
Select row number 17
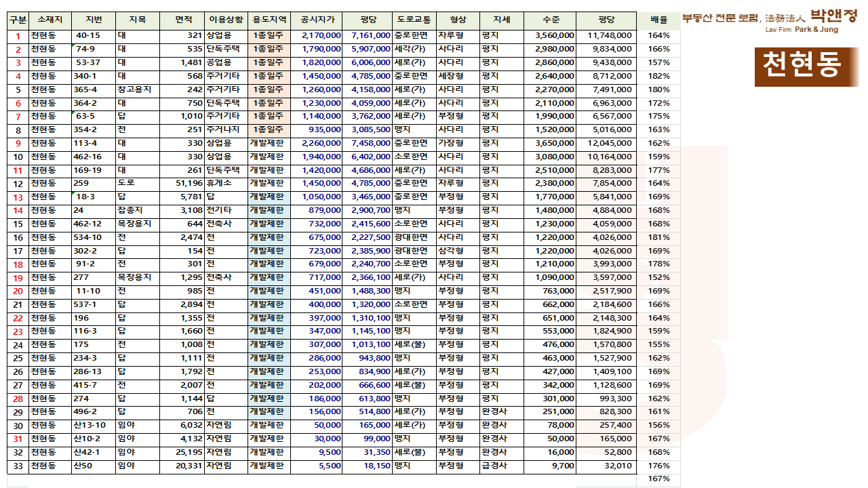click(18, 251)
